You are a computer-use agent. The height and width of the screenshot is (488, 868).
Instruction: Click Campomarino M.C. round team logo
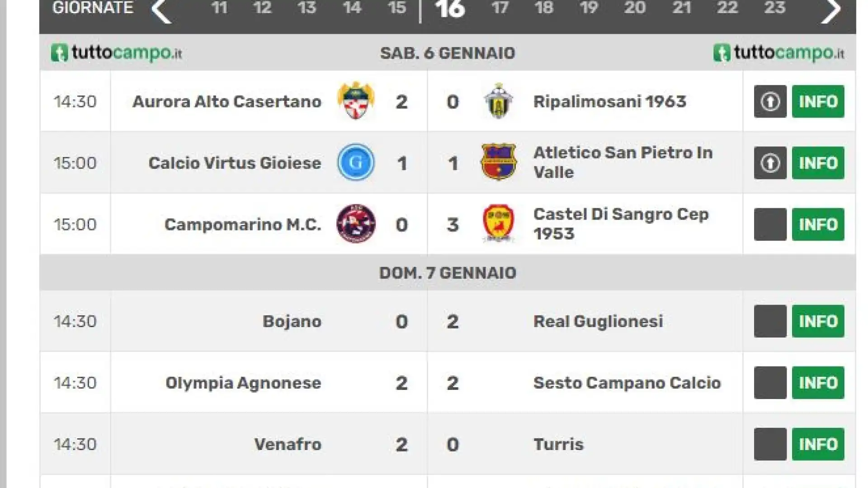click(356, 223)
